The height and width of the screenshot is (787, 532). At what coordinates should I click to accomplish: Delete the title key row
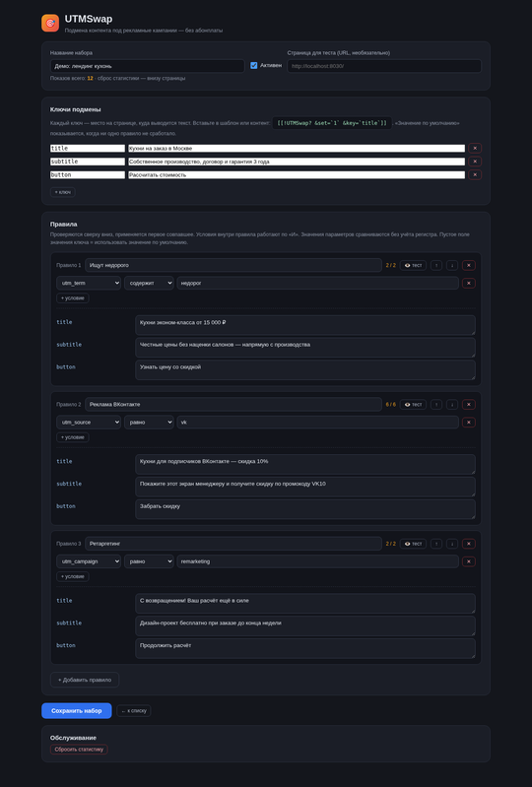pyautogui.click(x=475, y=148)
